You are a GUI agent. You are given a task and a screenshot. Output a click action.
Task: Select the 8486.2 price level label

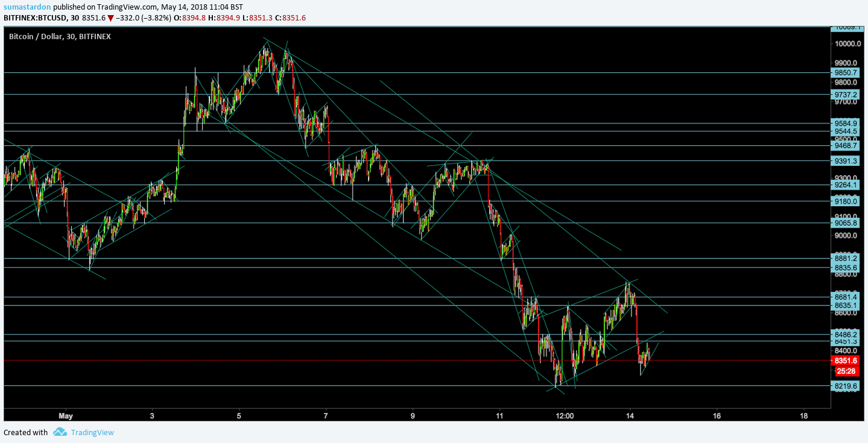pos(846,334)
